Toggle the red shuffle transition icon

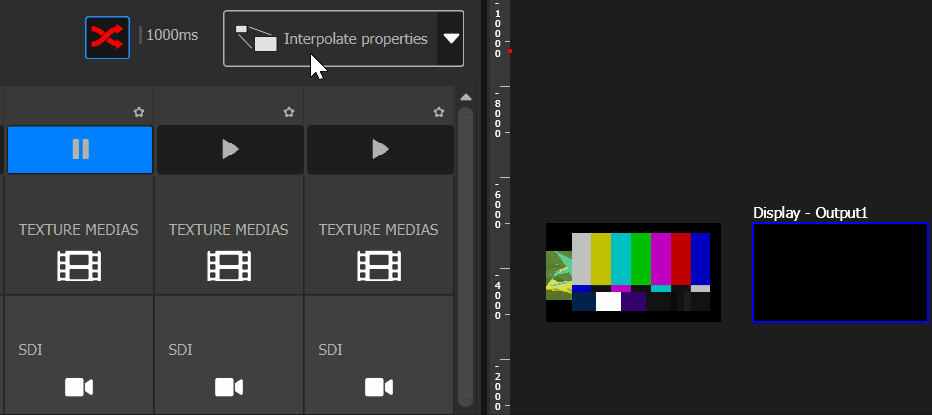107,37
